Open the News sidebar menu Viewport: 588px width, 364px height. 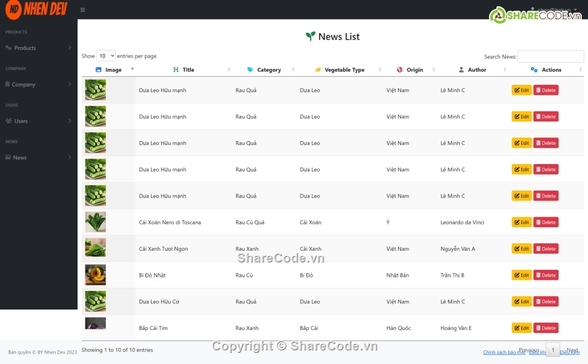click(x=38, y=157)
